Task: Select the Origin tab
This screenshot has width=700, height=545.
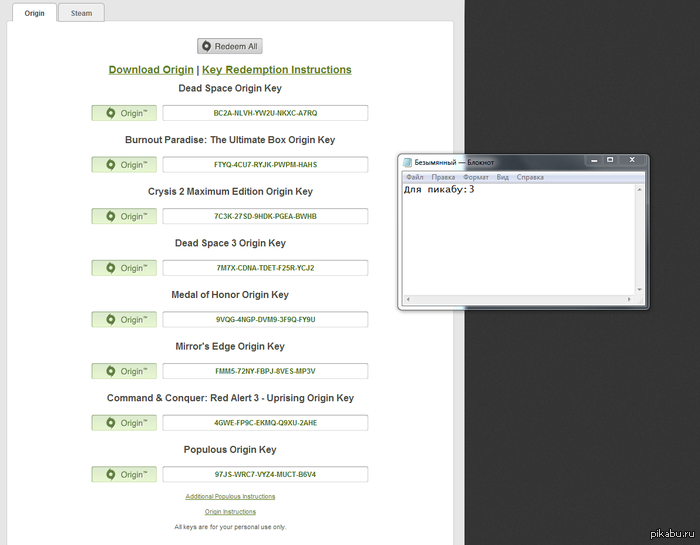Action: [34, 13]
